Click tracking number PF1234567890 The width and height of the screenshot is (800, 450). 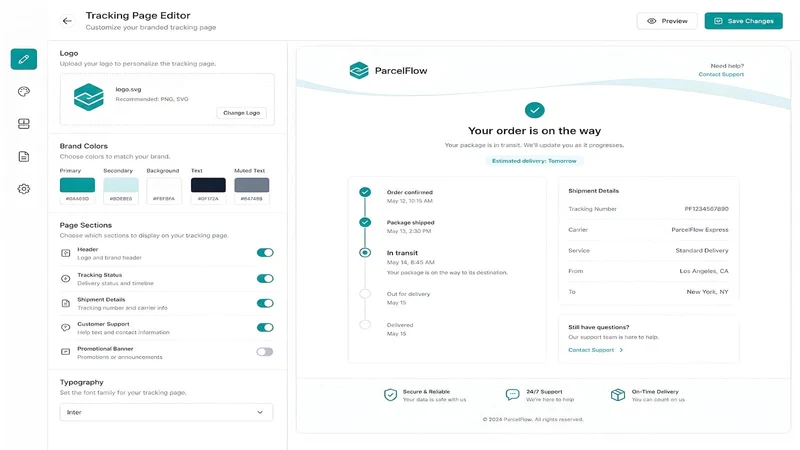click(706, 209)
